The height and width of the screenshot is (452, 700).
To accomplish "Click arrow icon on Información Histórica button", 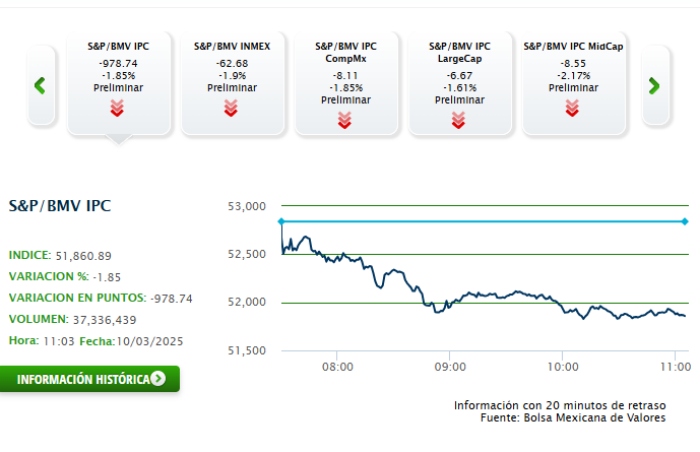I will tap(158, 379).
